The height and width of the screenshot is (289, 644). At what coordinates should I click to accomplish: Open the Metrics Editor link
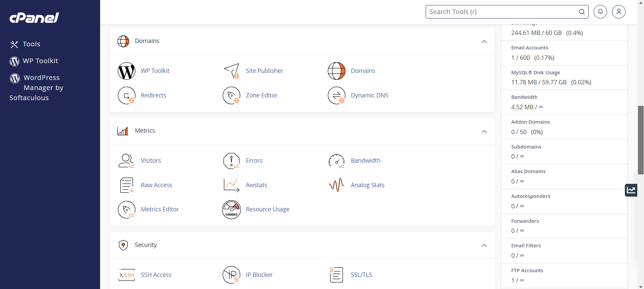[160, 209]
